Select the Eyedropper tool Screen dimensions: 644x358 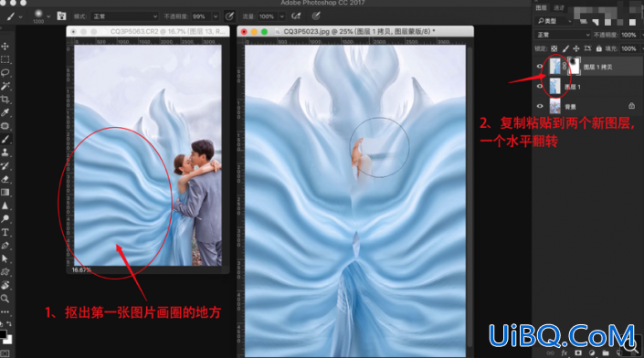pyautogui.click(x=5, y=112)
